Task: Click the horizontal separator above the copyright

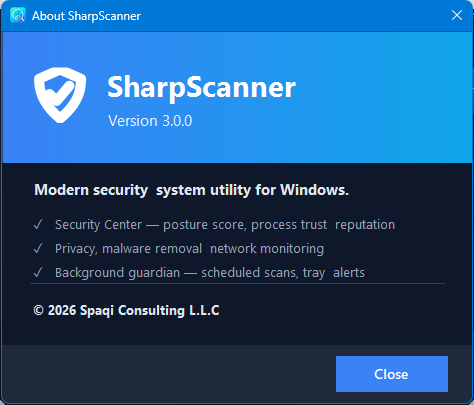Action: click(x=237, y=284)
